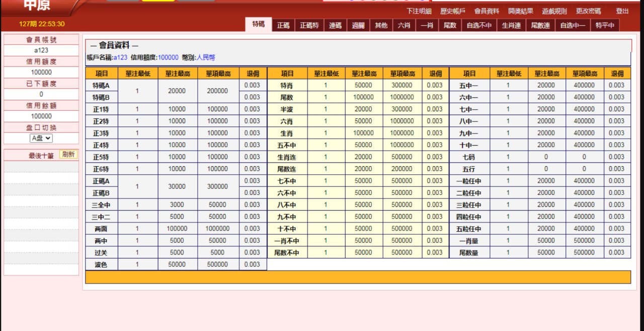Open the 遊戲規則 game rules link
Screen dimensions: 644x331
pyautogui.click(x=554, y=11)
